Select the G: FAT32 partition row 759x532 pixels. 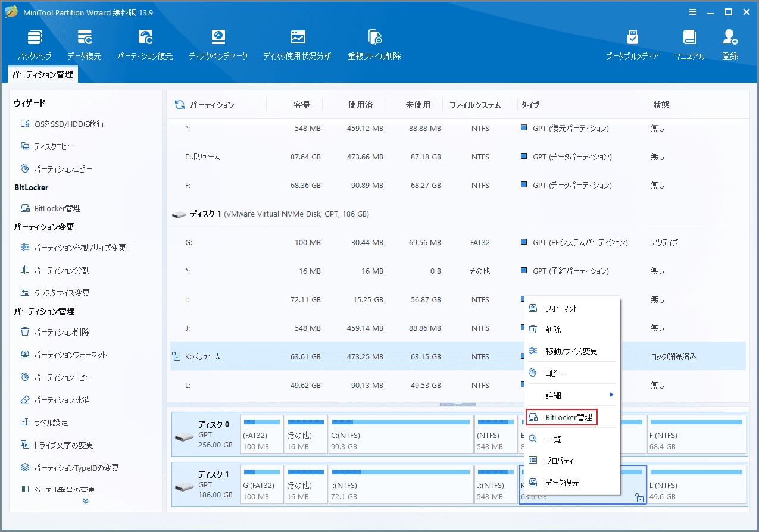pyautogui.click(x=458, y=243)
